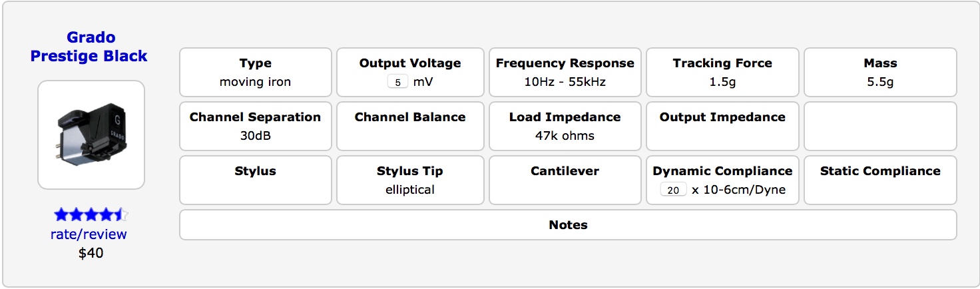Click the Output Impedance cell
980x289 pixels.
(x=722, y=126)
